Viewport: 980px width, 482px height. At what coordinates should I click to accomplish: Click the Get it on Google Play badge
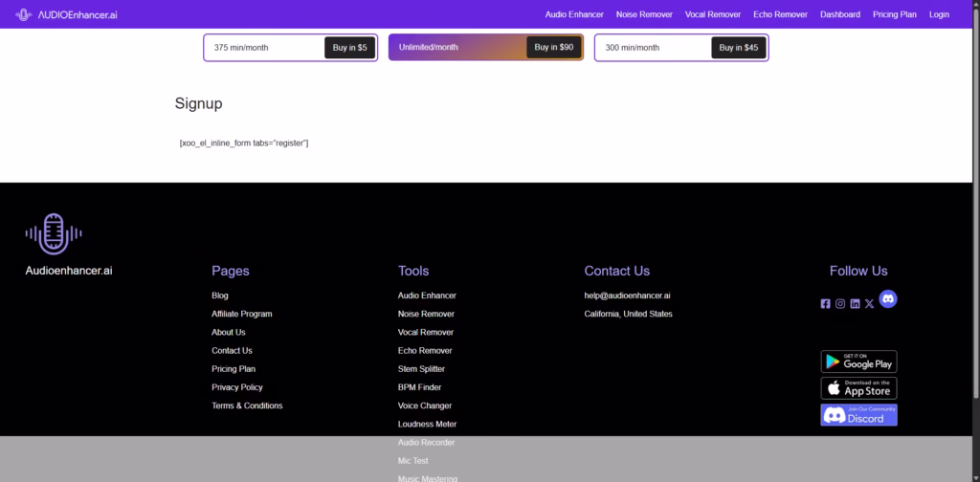[858, 361]
